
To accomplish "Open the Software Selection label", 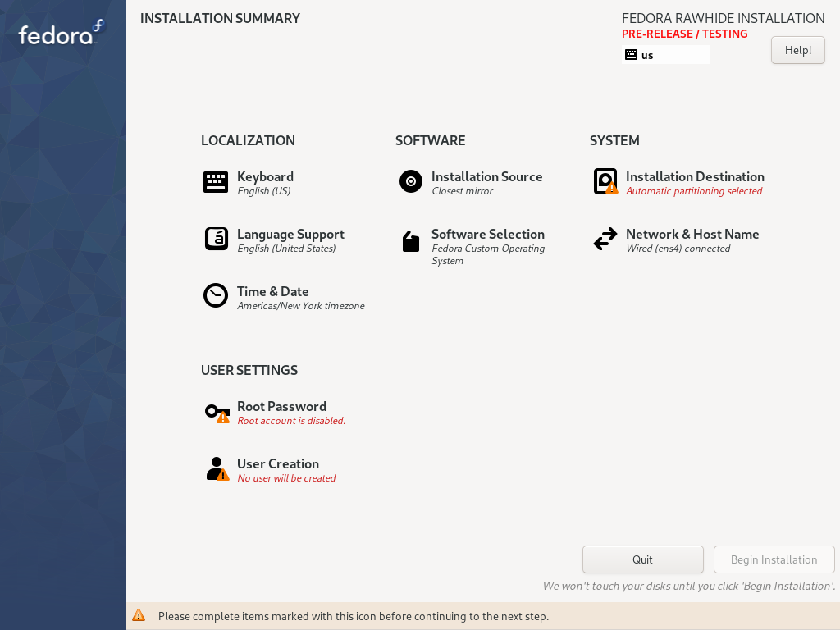I will pos(488,234).
